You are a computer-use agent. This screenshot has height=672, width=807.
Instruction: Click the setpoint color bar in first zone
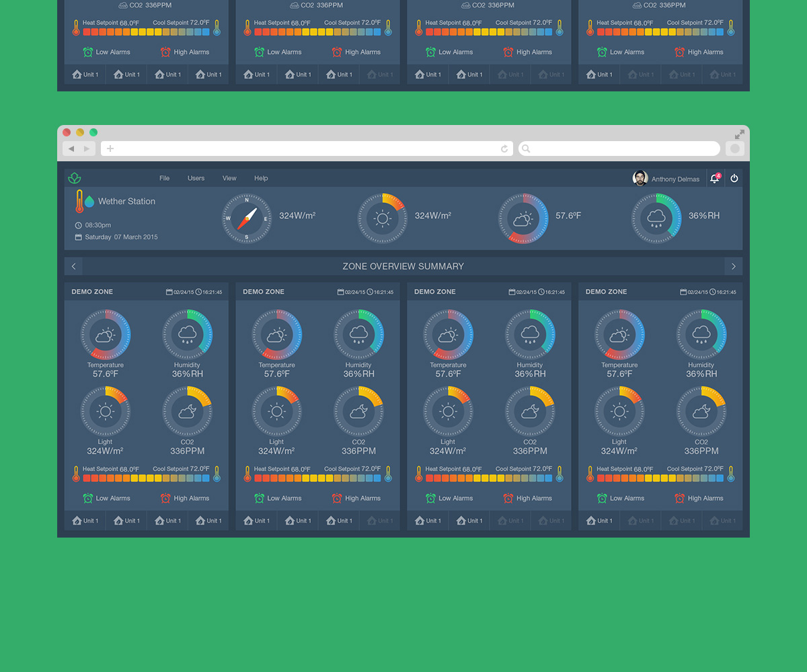click(x=146, y=478)
